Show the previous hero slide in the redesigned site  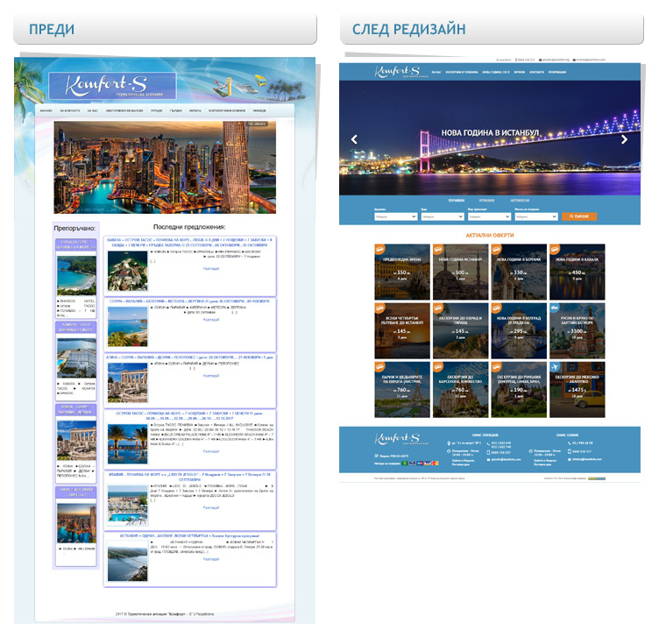click(354, 139)
